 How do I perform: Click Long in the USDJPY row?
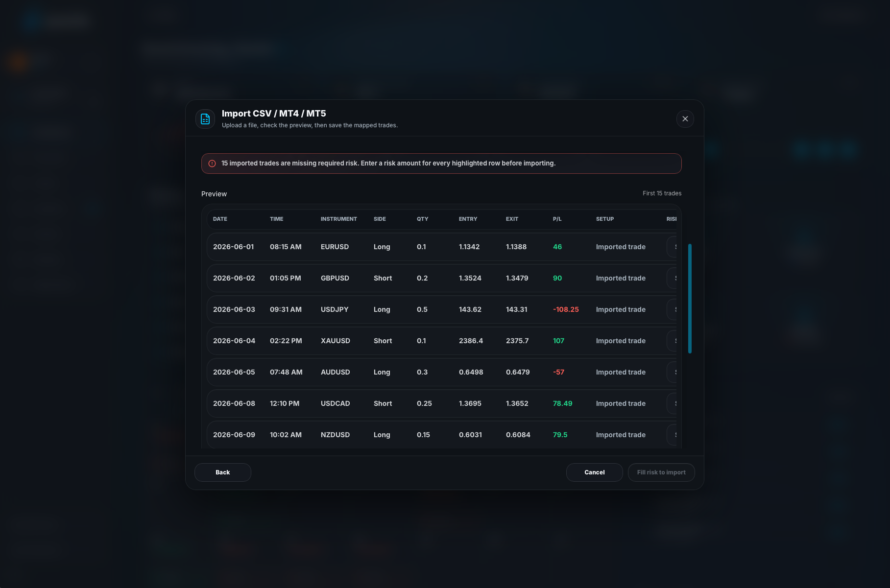tap(382, 309)
